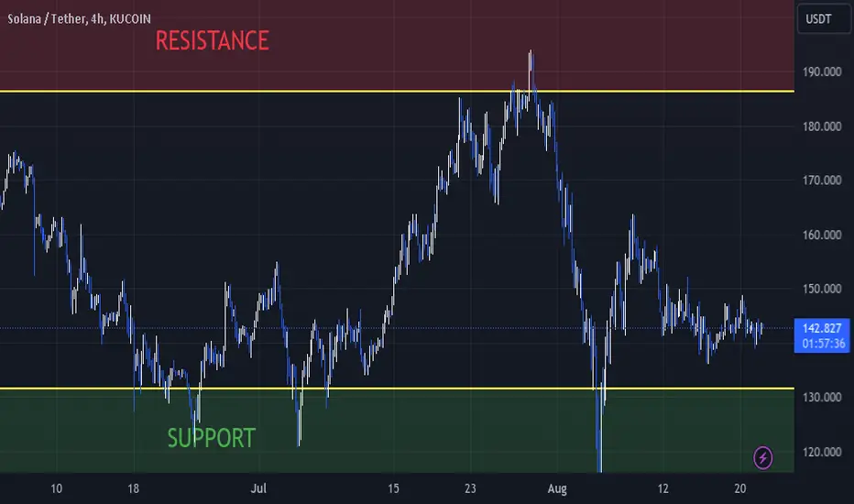Click the 12 date axis label
Image resolution: width=854 pixels, height=504 pixels.
[662, 488]
